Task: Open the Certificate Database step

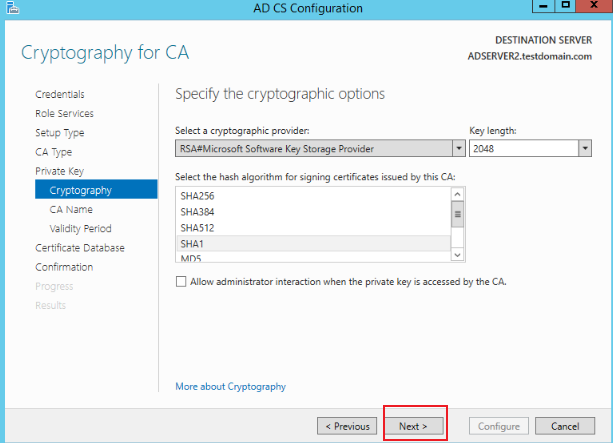Action: [x=80, y=248]
